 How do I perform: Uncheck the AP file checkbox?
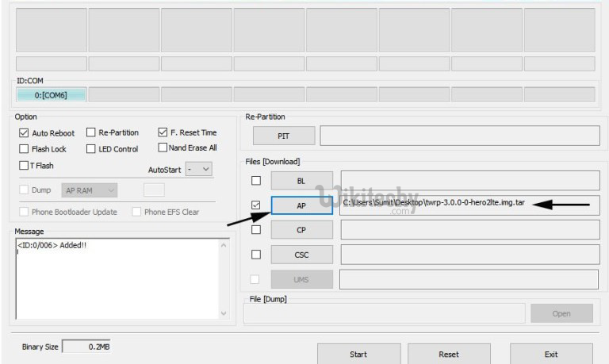[x=255, y=205]
